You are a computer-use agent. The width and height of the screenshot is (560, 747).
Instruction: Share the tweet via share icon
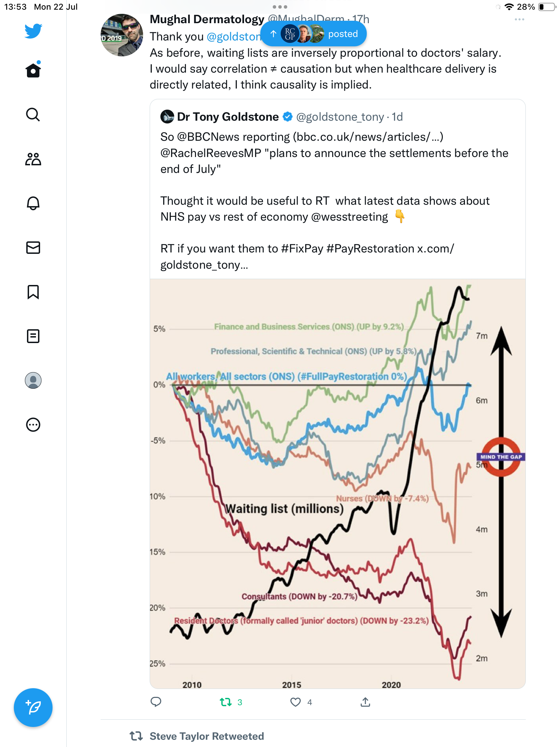point(365,702)
